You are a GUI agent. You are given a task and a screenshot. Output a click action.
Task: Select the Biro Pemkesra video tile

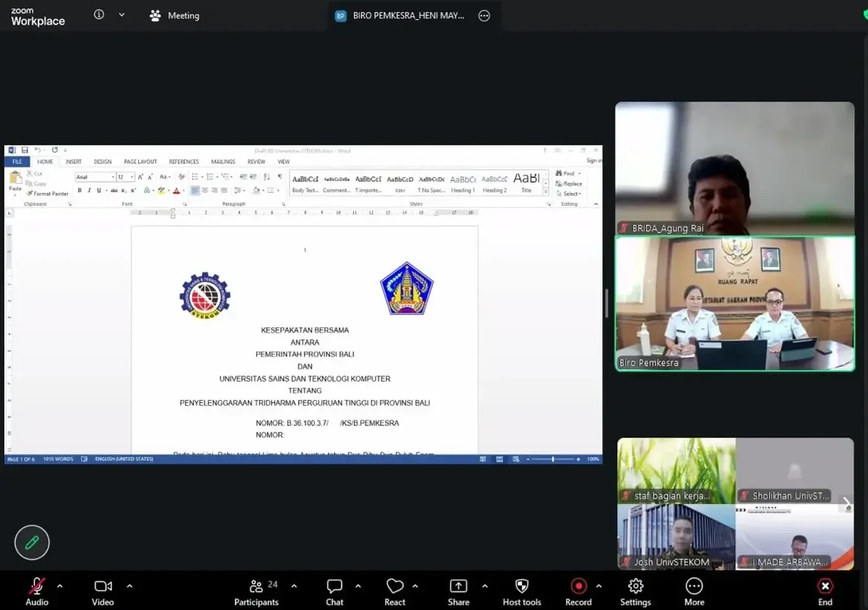coord(735,304)
